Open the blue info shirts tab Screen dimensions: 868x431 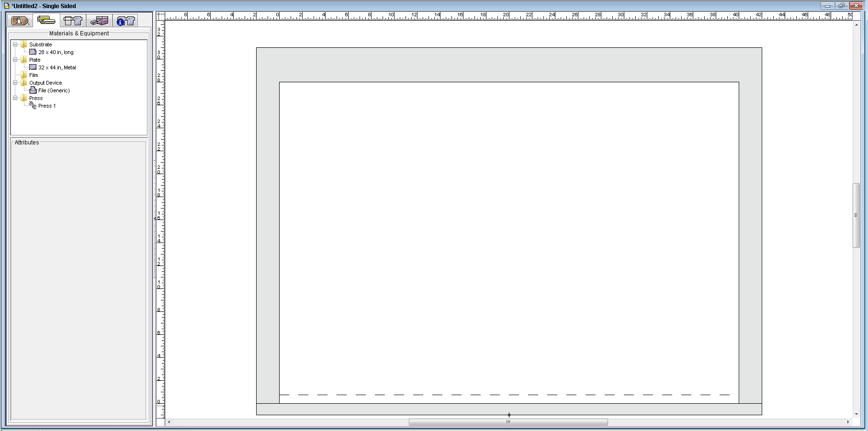point(126,21)
